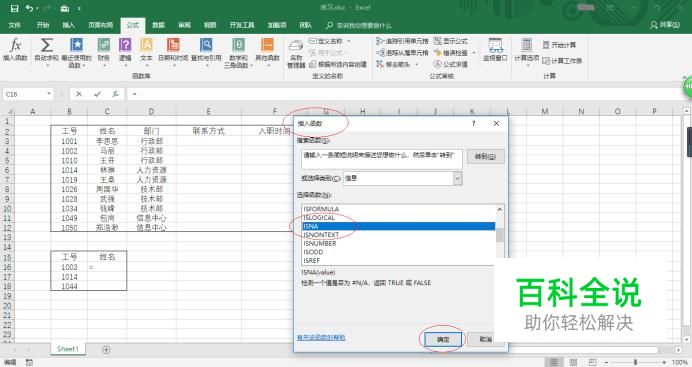Confirm entry with formula bar checkmark
This screenshot has width=692, height=367.
(97, 94)
